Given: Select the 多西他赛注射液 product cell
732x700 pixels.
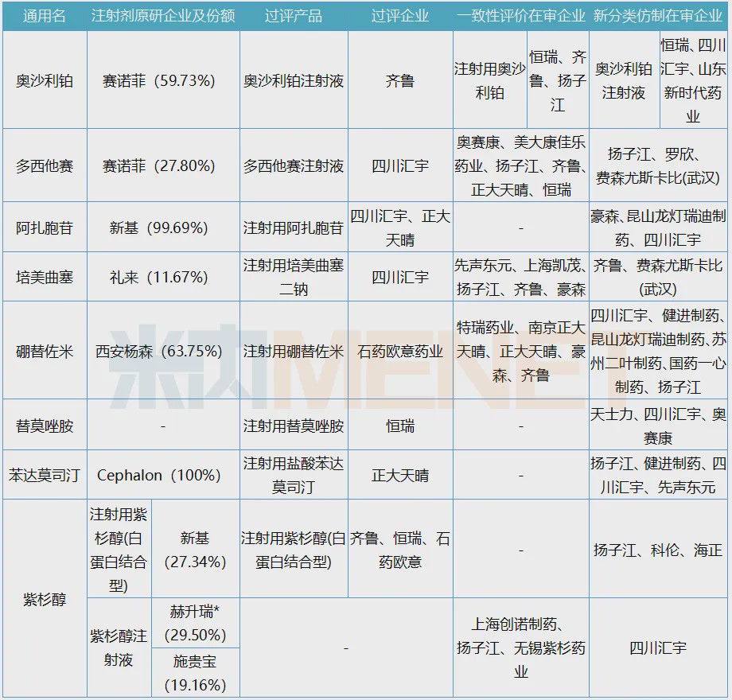Looking at the screenshot, I should pyautogui.click(x=294, y=165).
